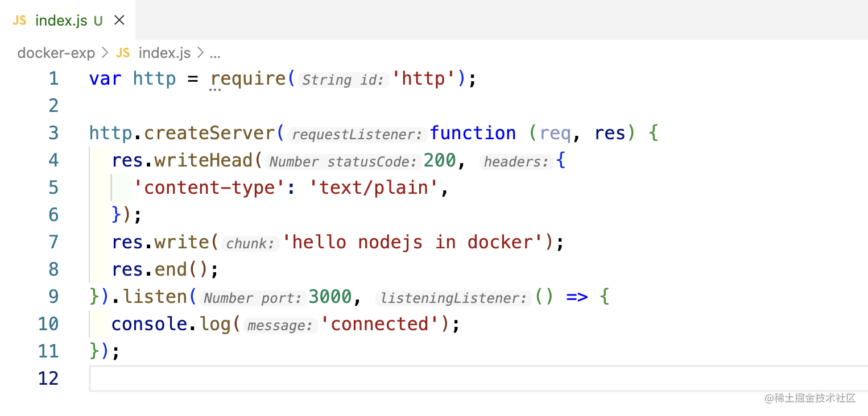Click the 'U' unsaved-changes indicator on the tab
This screenshot has width=868, height=416.
coord(97,19)
